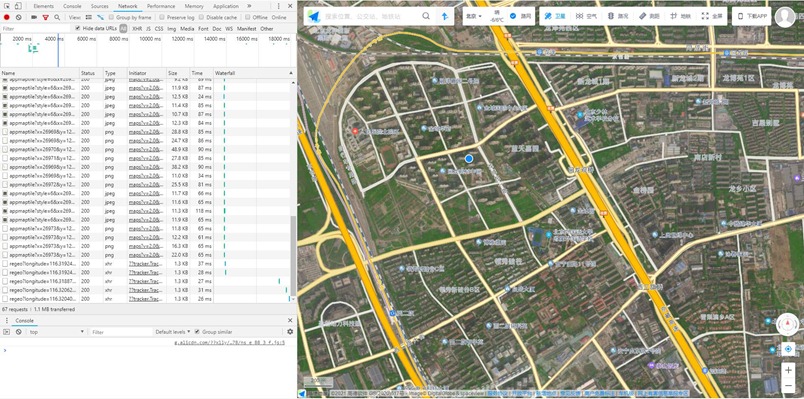804x399 pixels.
Task: Open the inspect element picker tool
Action: tap(7, 6)
